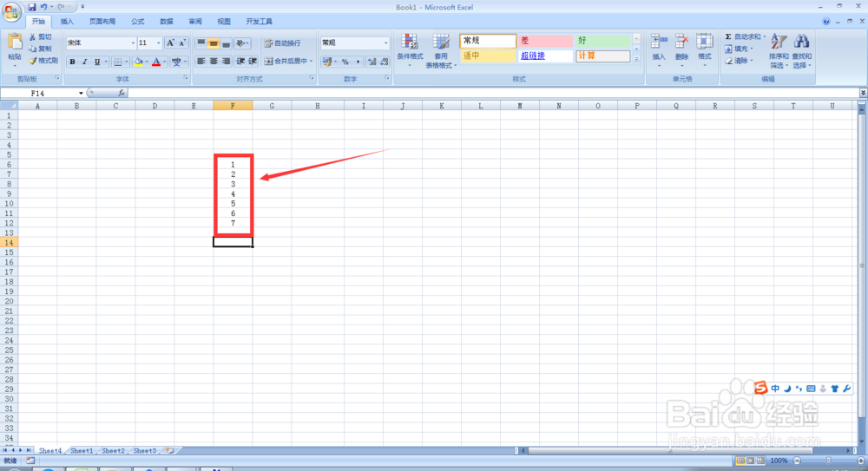Open the phonetic guide (文) tool
Image resolution: width=868 pixels, height=471 pixels.
176,62
